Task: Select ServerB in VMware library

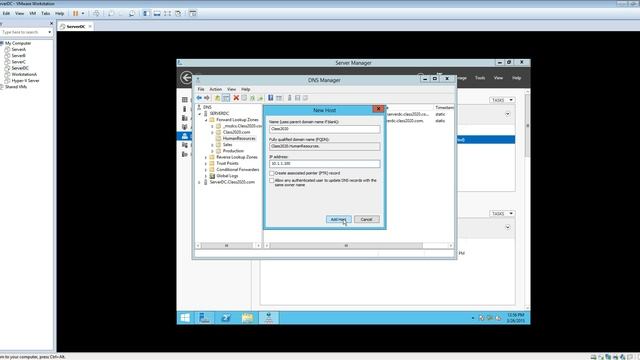Action: click(x=18, y=56)
